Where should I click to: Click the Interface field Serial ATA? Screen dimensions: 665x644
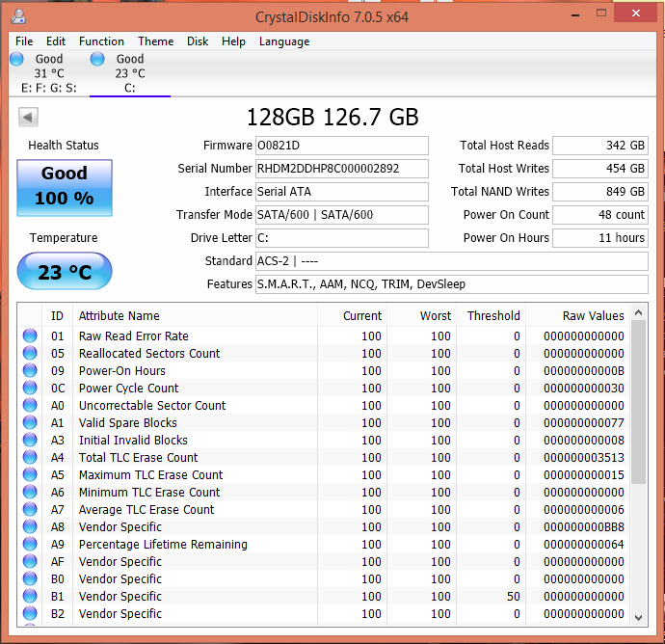pos(342,192)
